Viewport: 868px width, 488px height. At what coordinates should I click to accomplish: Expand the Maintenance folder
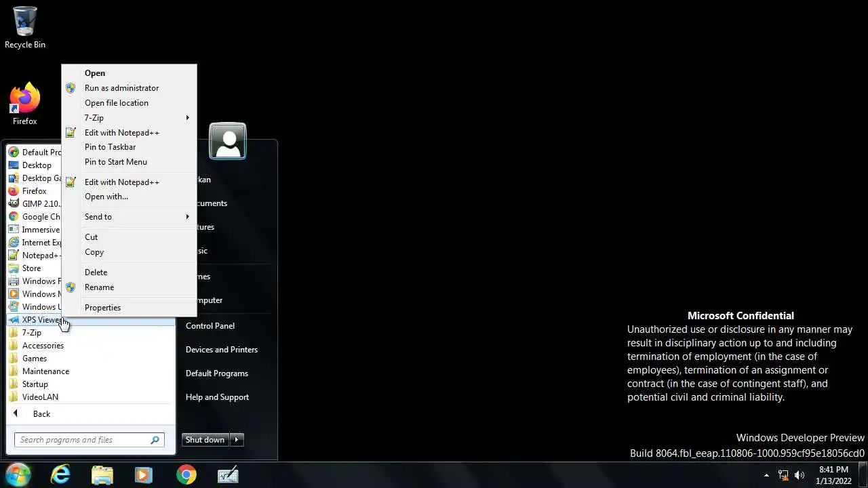point(90,371)
